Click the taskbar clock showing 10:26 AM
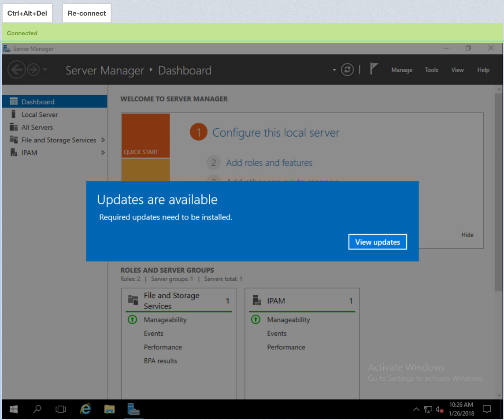504x420 pixels. tap(461, 409)
